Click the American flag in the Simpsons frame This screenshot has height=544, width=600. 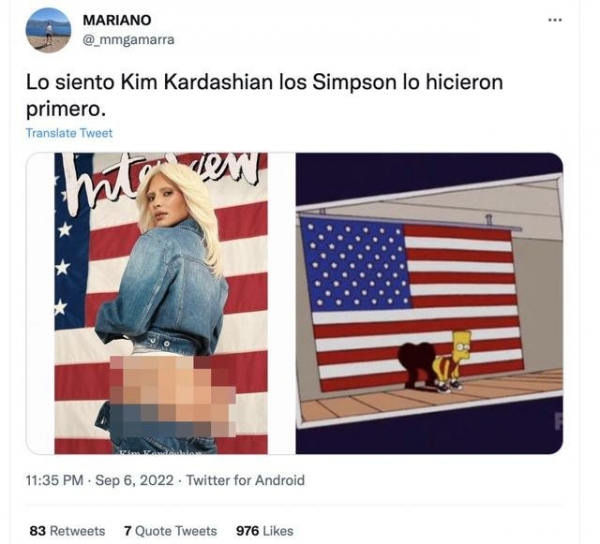coord(411,302)
